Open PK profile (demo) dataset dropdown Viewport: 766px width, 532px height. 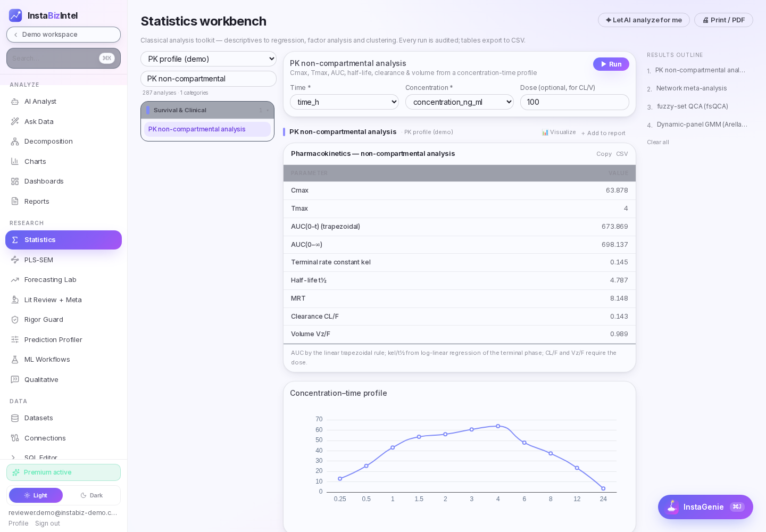tap(209, 59)
